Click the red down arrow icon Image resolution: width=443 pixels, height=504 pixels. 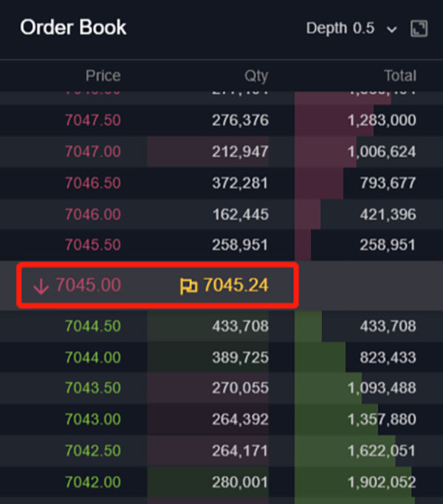41,286
